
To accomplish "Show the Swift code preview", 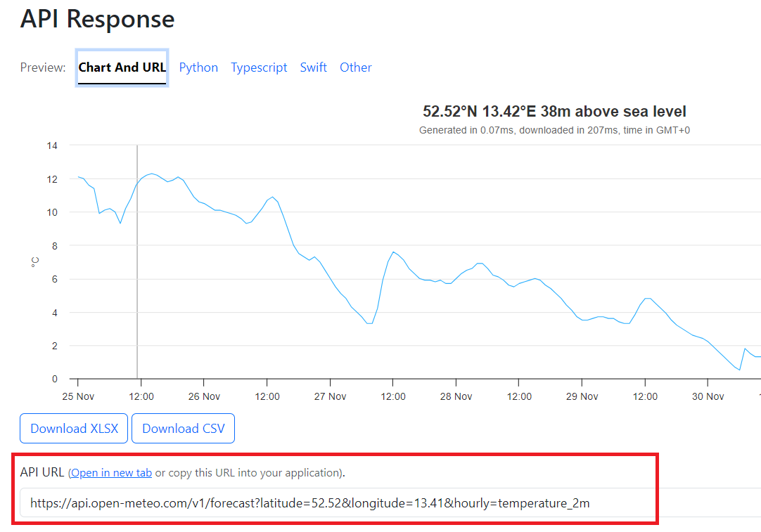I will pyautogui.click(x=313, y=67).
